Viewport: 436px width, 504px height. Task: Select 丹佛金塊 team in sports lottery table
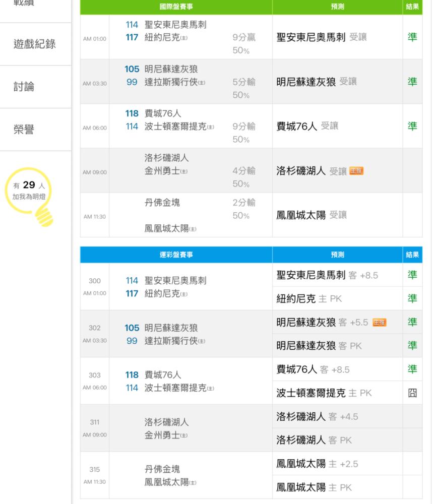tap(162, 469)
